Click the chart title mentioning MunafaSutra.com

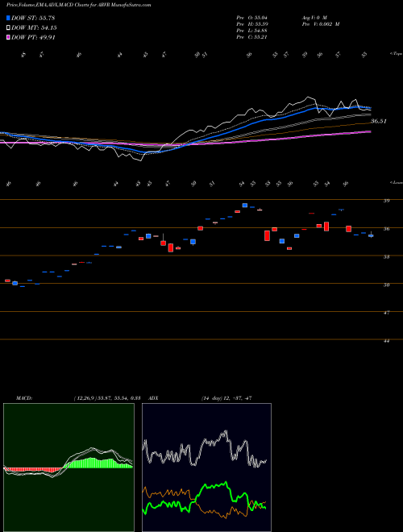point(79,5)
